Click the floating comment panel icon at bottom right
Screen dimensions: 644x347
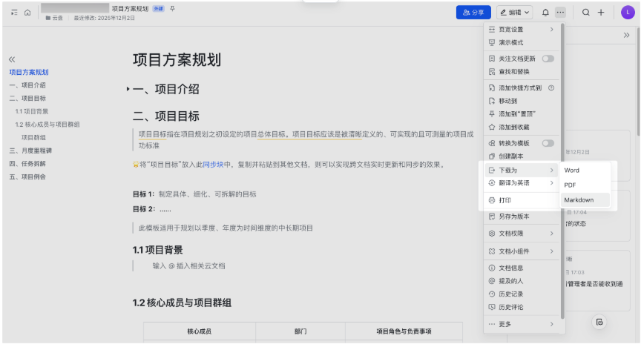[599, 322]
